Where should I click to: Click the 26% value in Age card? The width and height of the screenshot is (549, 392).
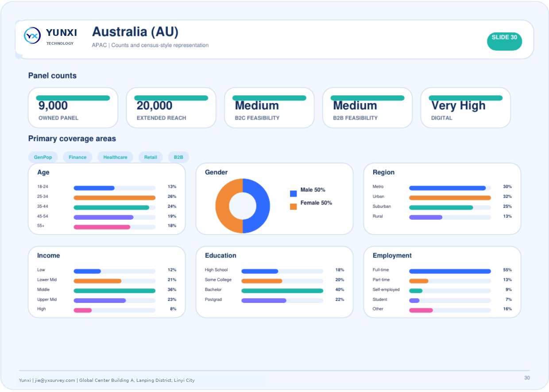pyautogui.click(x=172, y=197)
